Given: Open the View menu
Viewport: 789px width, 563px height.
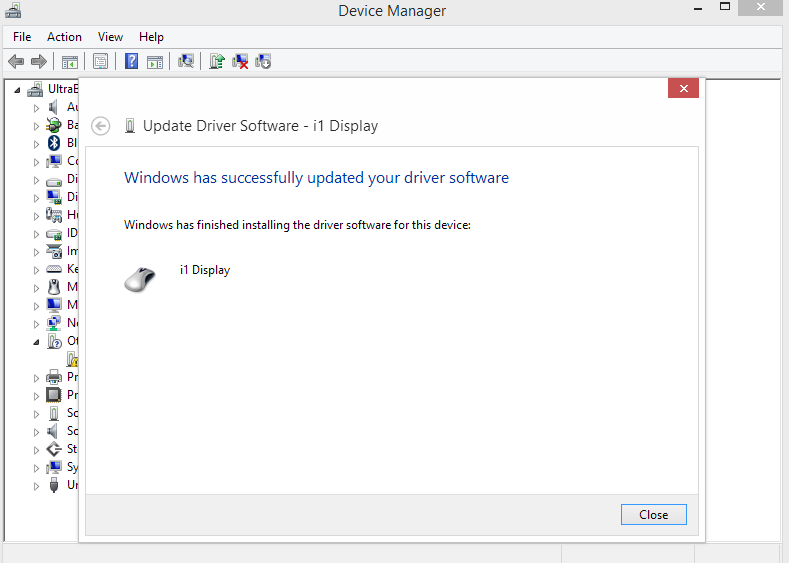Looking at the screenshot, I should 110,37.
